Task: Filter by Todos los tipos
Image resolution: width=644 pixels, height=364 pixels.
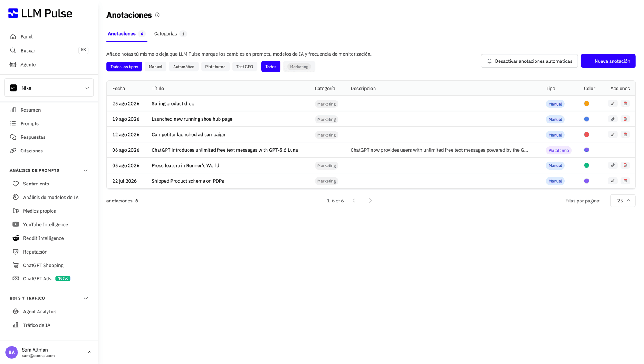Action: point(124,67)
